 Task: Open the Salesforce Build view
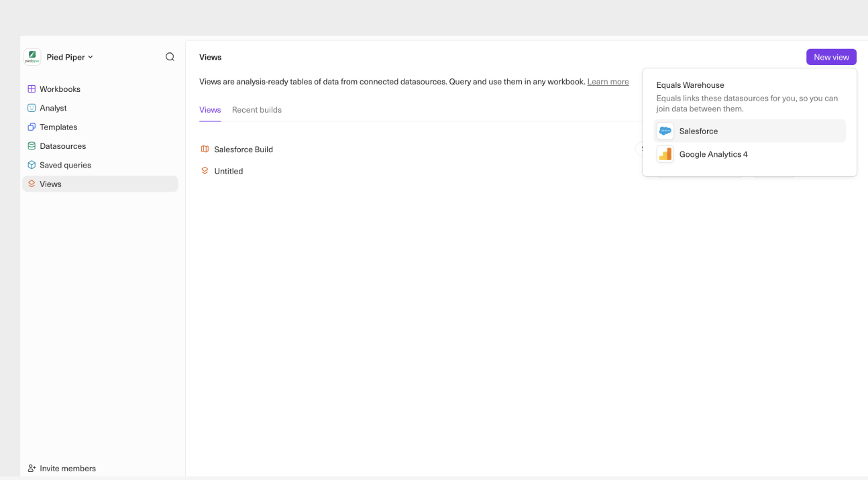point(243,149)
